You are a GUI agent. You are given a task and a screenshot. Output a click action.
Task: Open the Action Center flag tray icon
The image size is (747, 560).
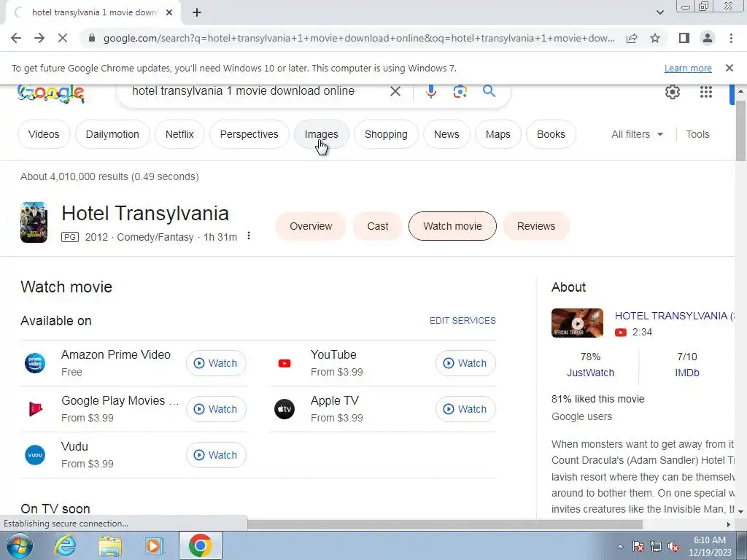point(638,546)
